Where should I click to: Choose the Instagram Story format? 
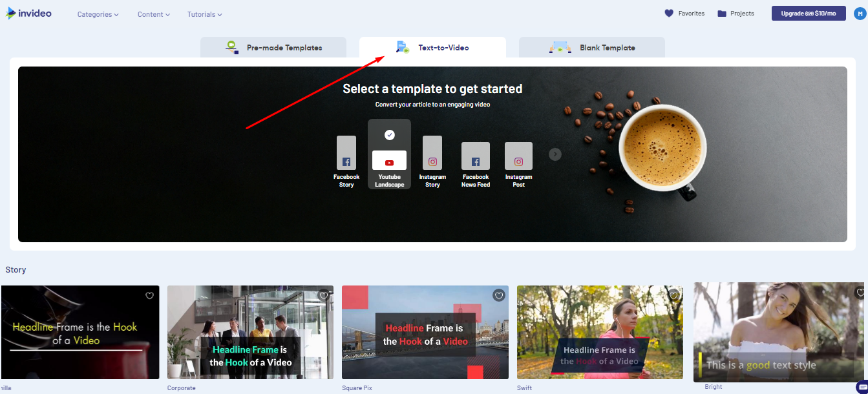point(432,162)
